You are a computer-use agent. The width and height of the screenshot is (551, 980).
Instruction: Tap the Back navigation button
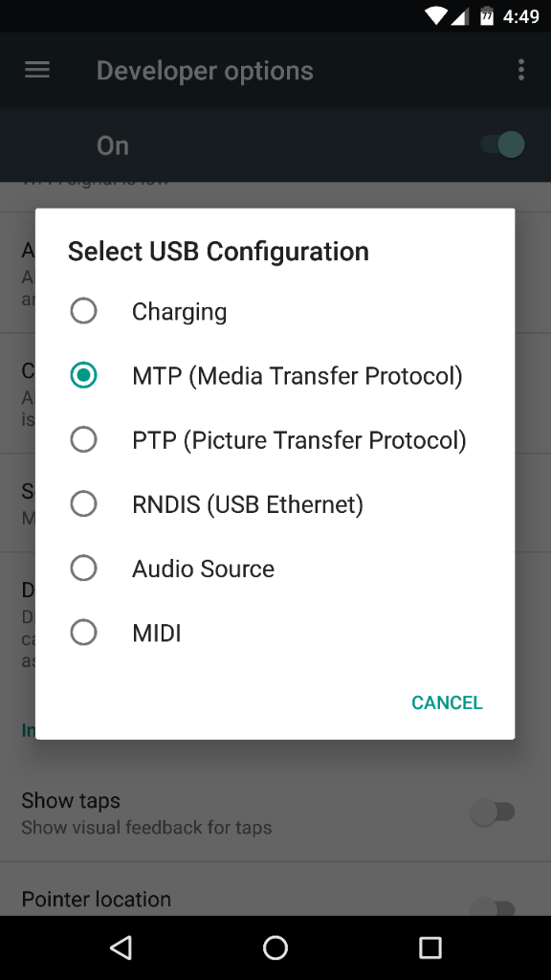coord(121,947)
